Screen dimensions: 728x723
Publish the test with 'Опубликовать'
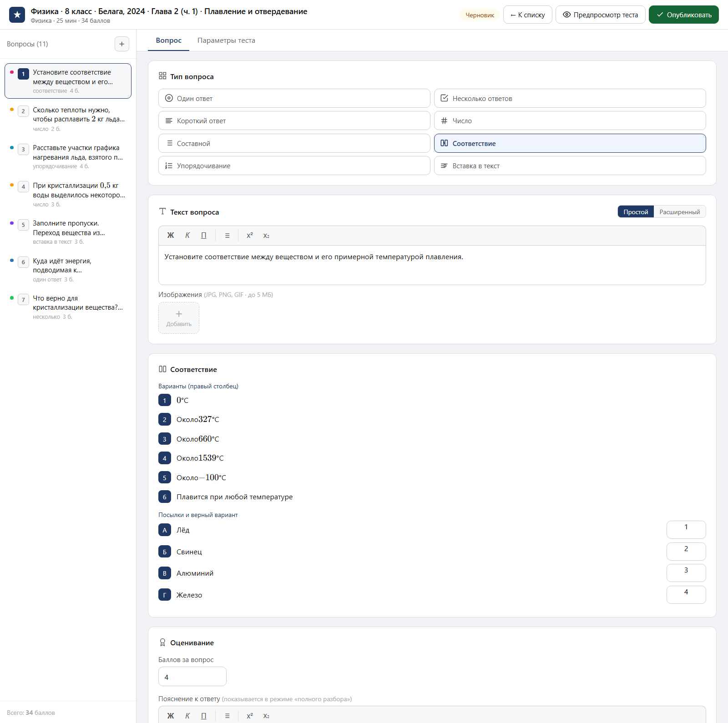(x=684, y=15)
